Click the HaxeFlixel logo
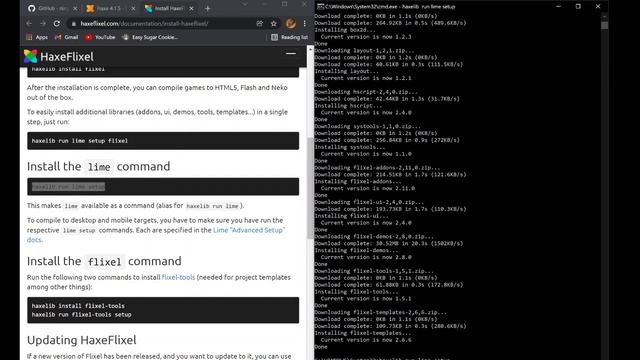 tap(58, 56)
